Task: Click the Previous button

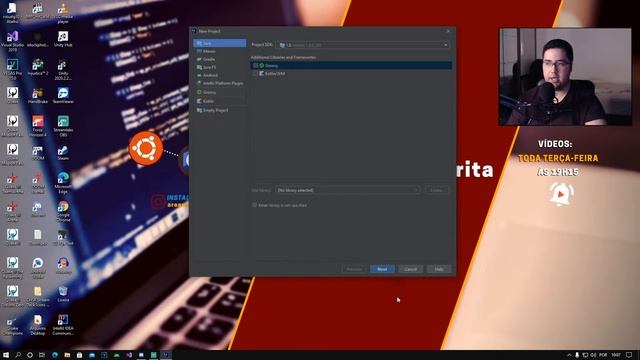Action: [x=354, y=269]
